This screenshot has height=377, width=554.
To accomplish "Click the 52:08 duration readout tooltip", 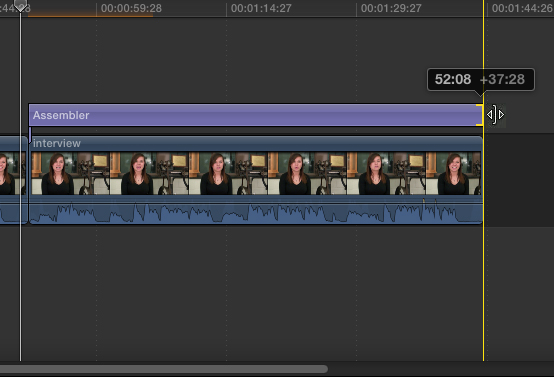I will click(453, 79).
